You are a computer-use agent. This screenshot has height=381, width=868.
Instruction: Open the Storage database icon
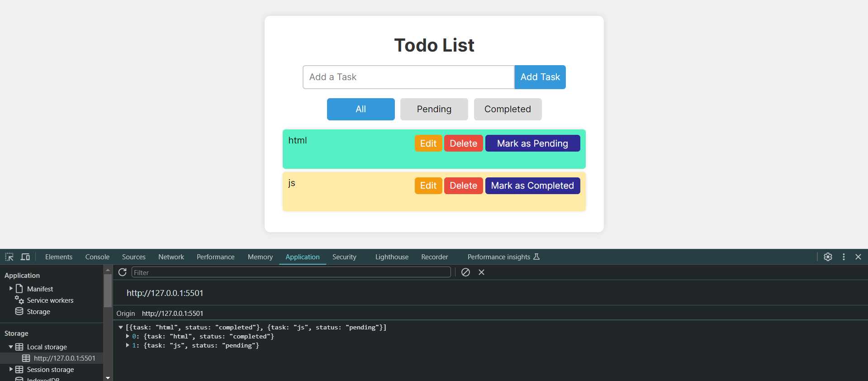(19, 311)
